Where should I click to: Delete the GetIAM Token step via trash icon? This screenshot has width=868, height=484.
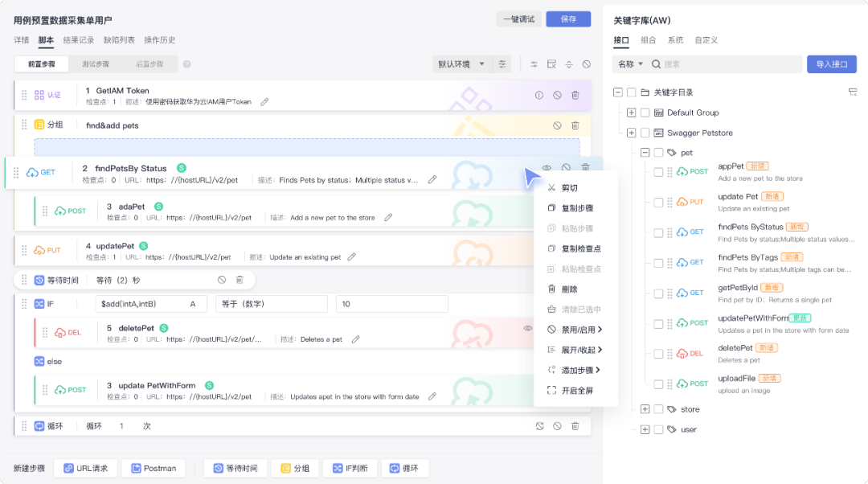(x=575, y=95)
